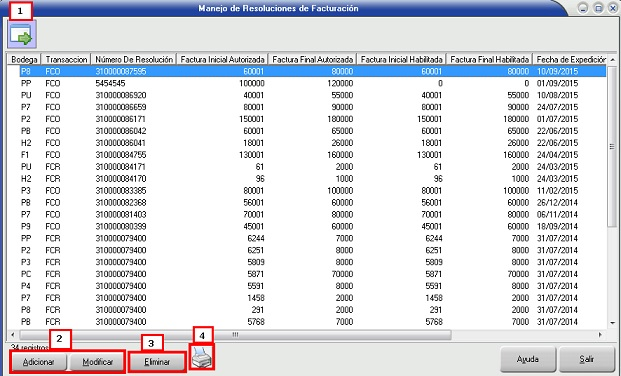The height and width of the screenshot is (376, 621).
Task: Click date 01/09/2015 cell
Action: [x=557, y=83]
